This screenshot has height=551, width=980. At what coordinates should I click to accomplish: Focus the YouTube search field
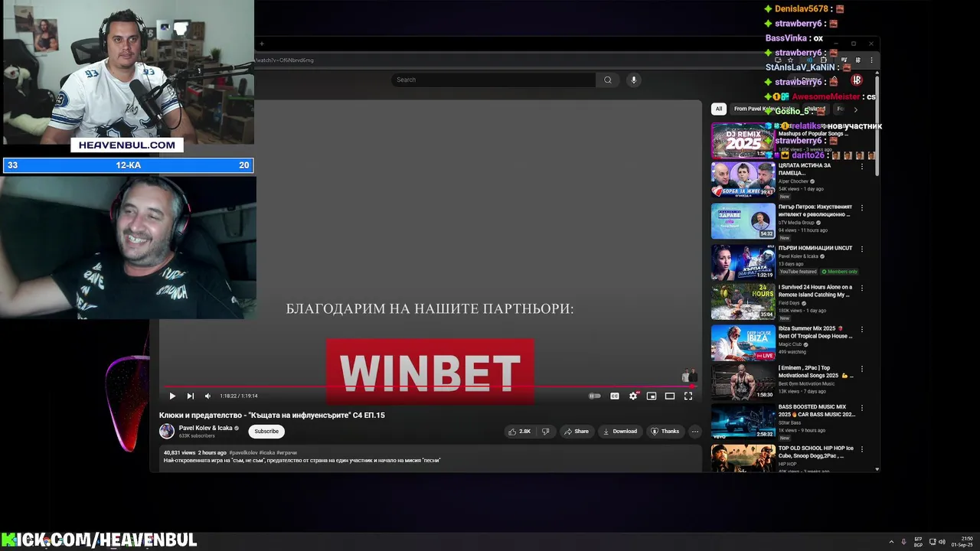(x=494, y=80)
